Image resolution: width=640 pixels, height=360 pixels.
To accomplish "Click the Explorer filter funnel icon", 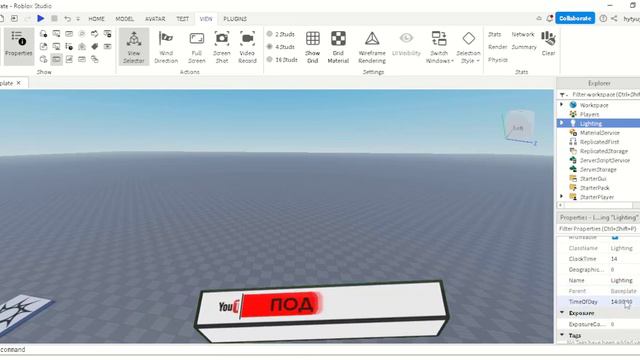I will pyautogui.click(x=562, y=95).
